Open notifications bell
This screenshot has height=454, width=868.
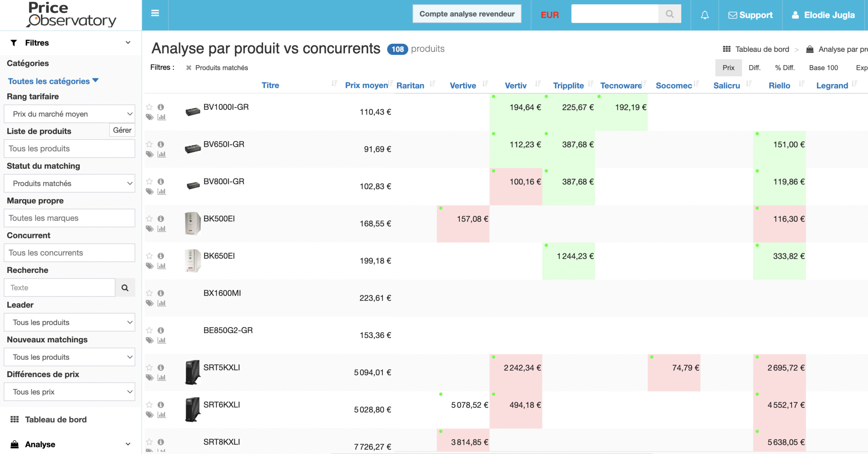coord(705,15)
